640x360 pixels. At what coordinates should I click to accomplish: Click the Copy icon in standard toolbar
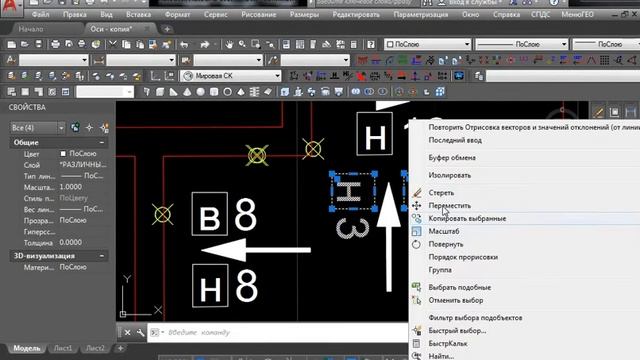[x=126, y=44]
